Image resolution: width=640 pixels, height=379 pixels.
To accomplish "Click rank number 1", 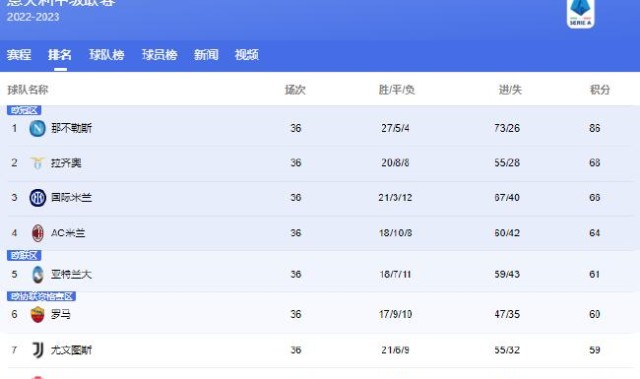I will click(x=14, y=128).
